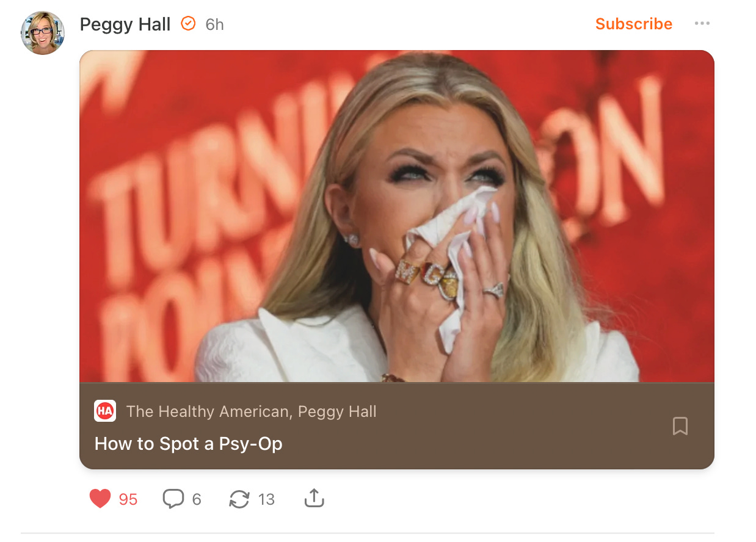Click the 6 comments count
This screenshot has width=756, height=542.
pos(197,500)
